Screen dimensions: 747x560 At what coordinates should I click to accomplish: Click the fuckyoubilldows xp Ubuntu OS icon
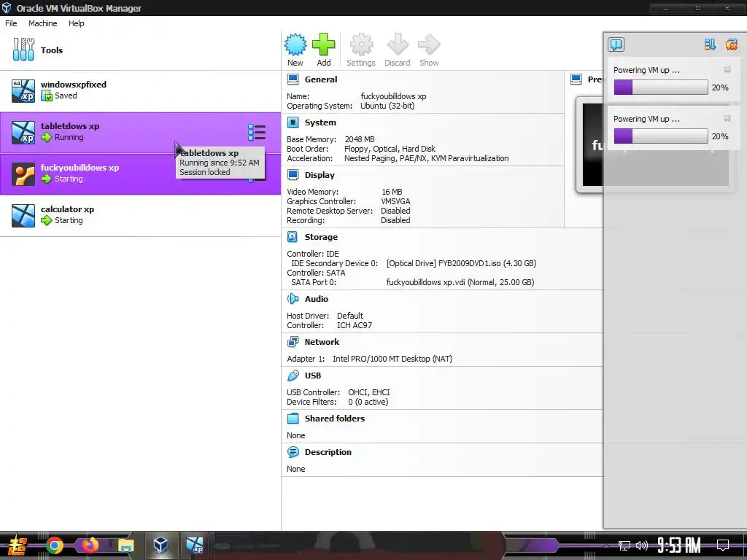(x=23, y=174)
